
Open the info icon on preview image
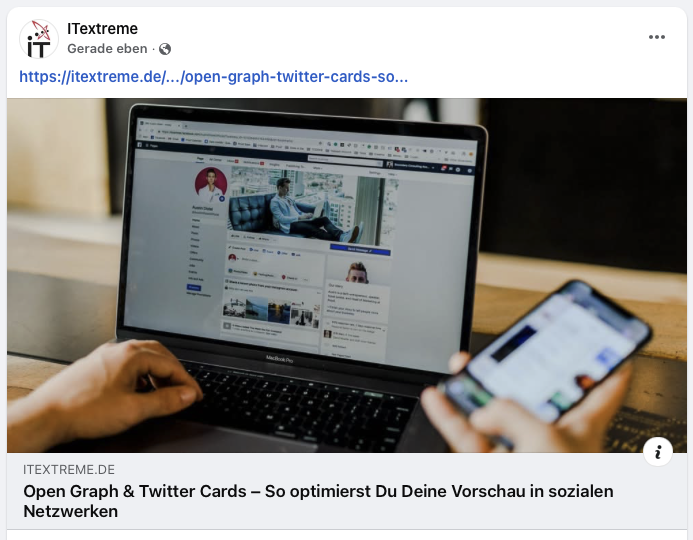[658, 452]
